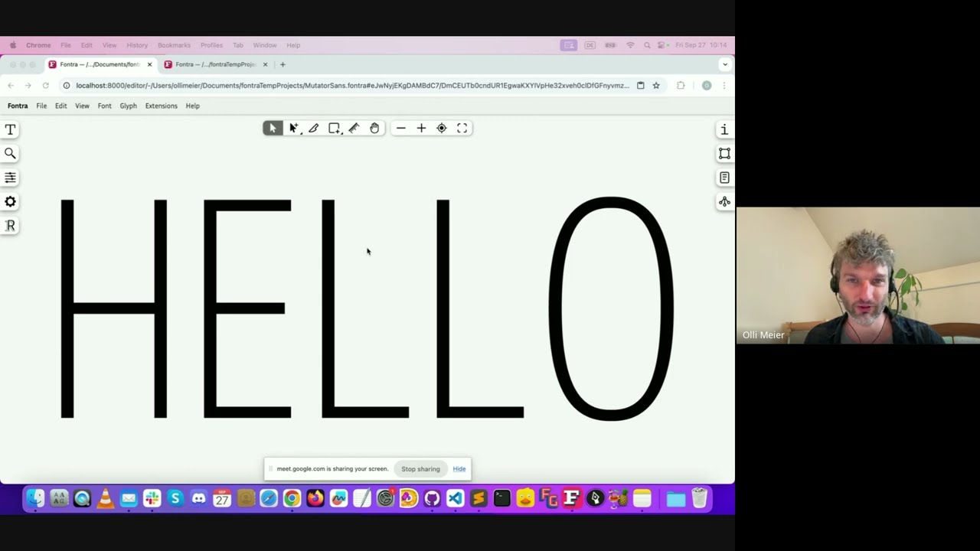
Task: Open the Reference font panel
Action: [x=10, y=225]
